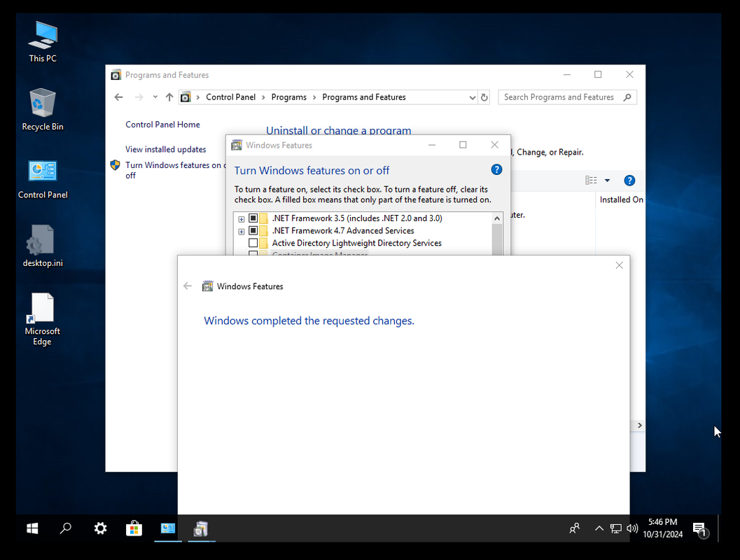Viewport: 740px width, 560px height.
Task: Select .NET Framework 3.5 feature row
Action: pos(357,218)
